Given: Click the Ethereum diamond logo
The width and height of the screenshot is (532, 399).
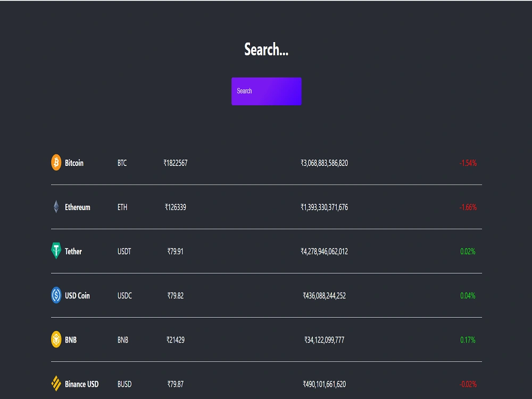Looking at the screenshot, I should [x=56, y=206].
